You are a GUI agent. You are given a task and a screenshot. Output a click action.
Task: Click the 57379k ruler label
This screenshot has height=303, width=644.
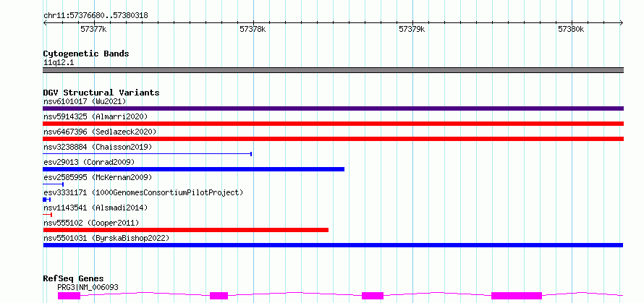point(412,29)
